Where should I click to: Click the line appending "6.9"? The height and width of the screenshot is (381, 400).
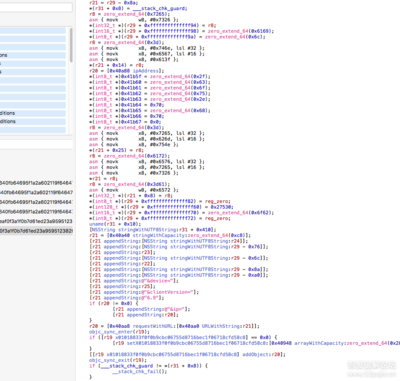tap(127, 298)
